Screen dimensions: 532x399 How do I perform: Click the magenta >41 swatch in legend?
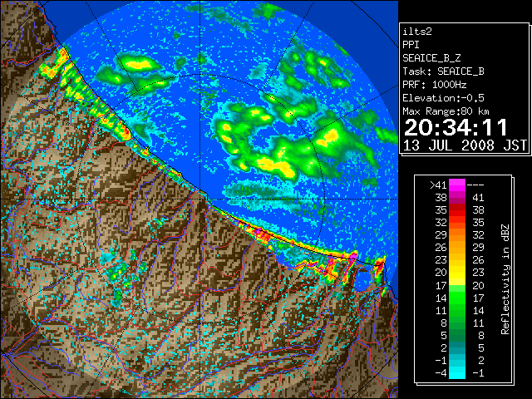[457, 185]
